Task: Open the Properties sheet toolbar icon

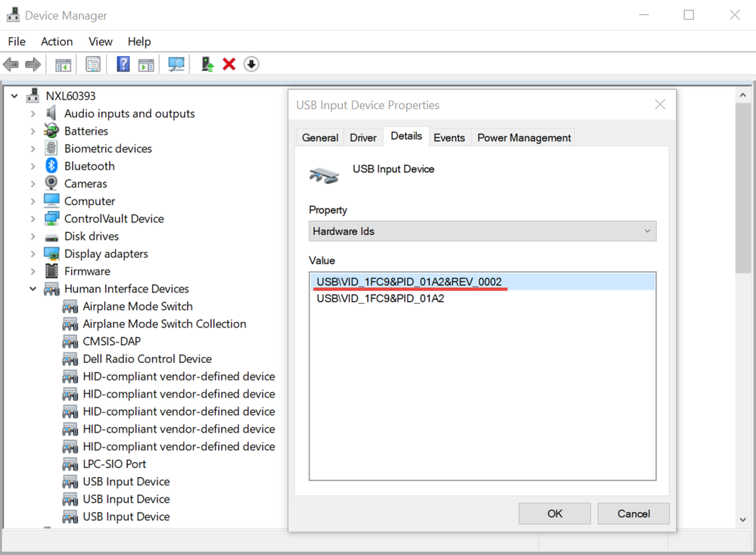Action: [92, 64]
